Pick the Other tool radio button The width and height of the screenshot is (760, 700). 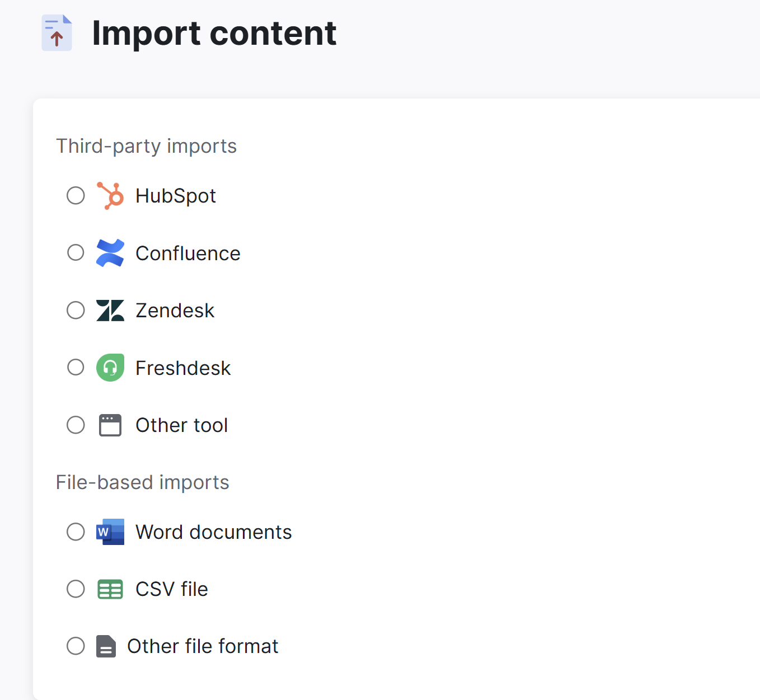pos(76,425)
